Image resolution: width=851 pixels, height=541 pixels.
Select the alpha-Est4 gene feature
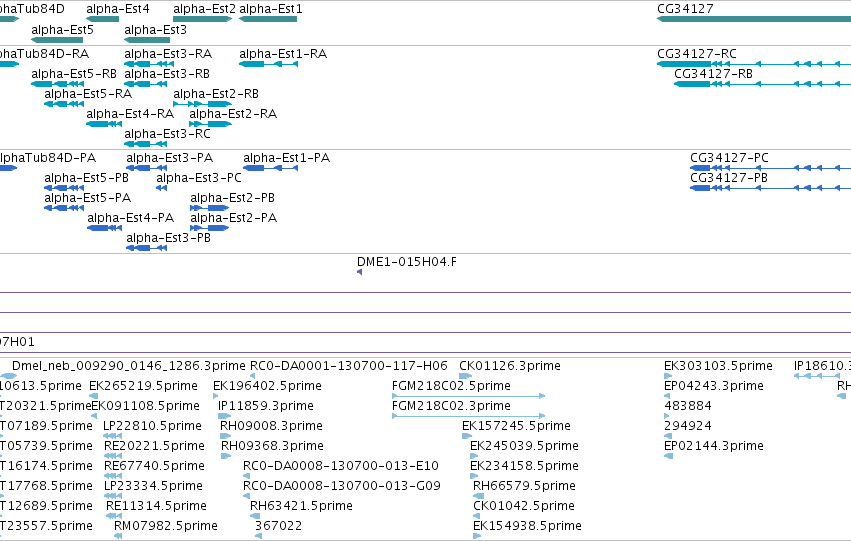click(103, 19)
